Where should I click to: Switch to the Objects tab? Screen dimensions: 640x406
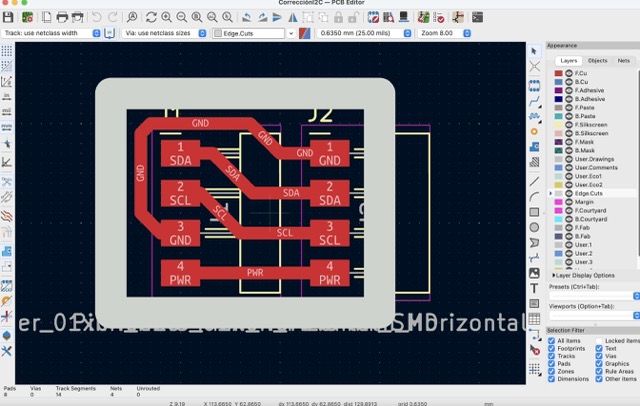pyautogui.click(x=598, y=60)
